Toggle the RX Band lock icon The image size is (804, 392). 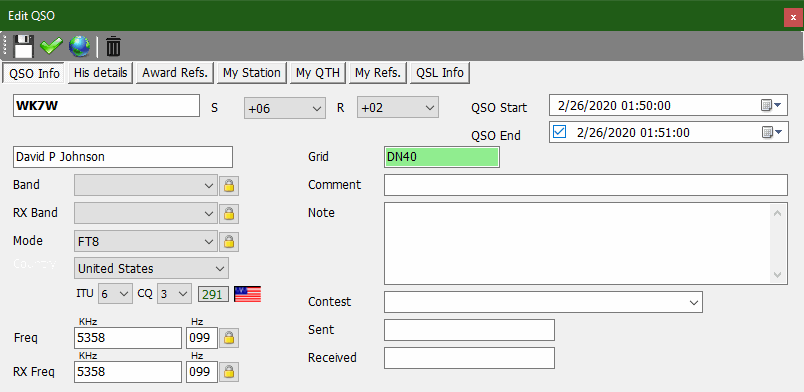pos(229,213)
